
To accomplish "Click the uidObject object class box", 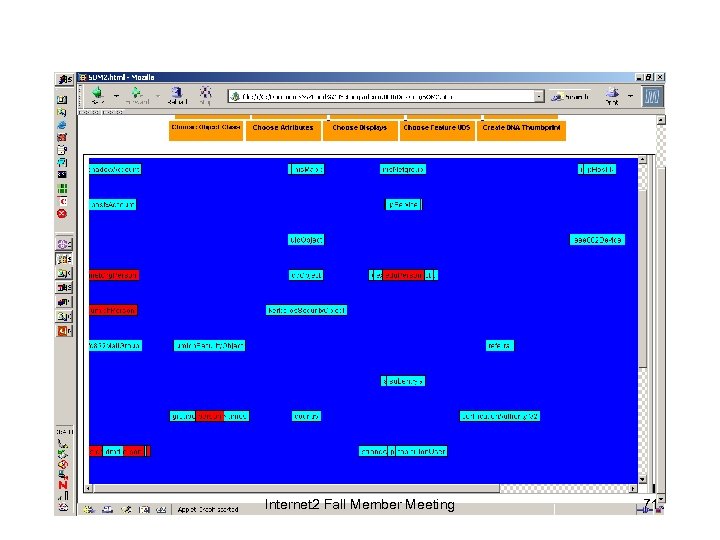I will (x=306, y=240).
